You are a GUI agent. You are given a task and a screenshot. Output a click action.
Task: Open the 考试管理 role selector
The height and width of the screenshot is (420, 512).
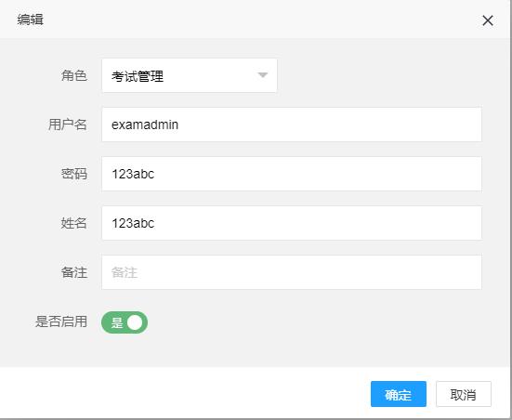190,75
